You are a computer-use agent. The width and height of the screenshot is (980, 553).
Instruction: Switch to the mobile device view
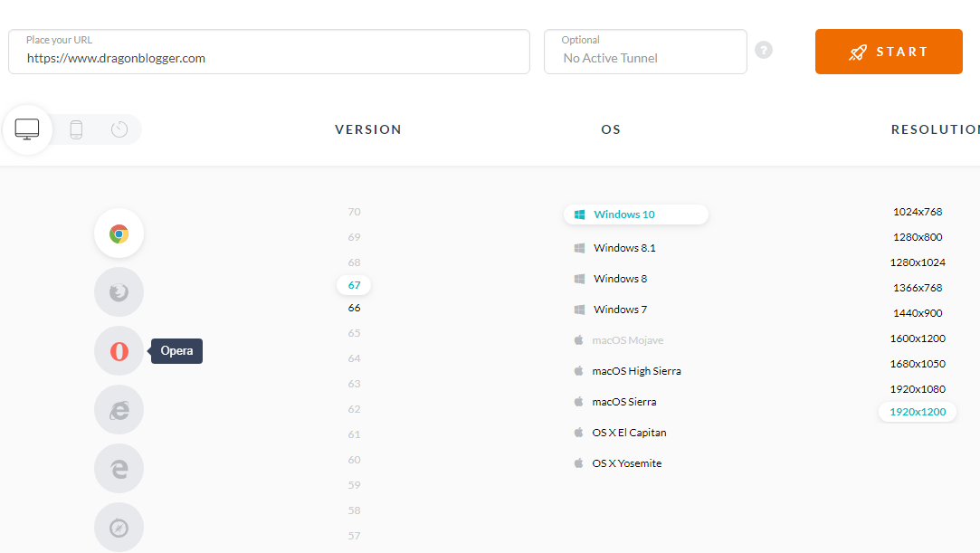click(76, 129)
